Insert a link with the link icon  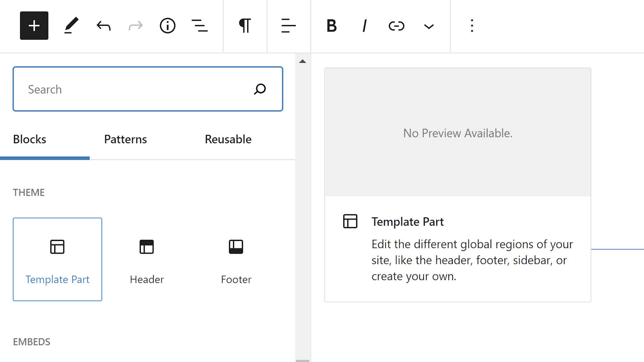(x=396, y=26)
